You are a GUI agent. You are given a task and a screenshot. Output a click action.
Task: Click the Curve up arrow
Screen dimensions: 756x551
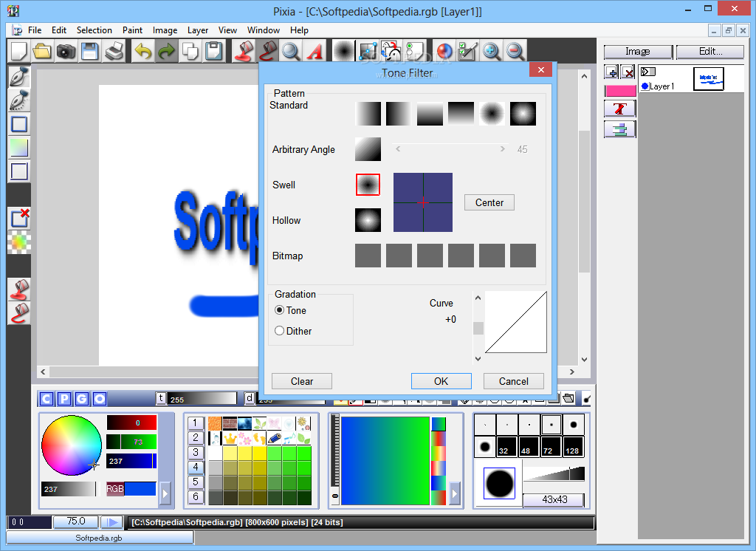tap(478, 298)
